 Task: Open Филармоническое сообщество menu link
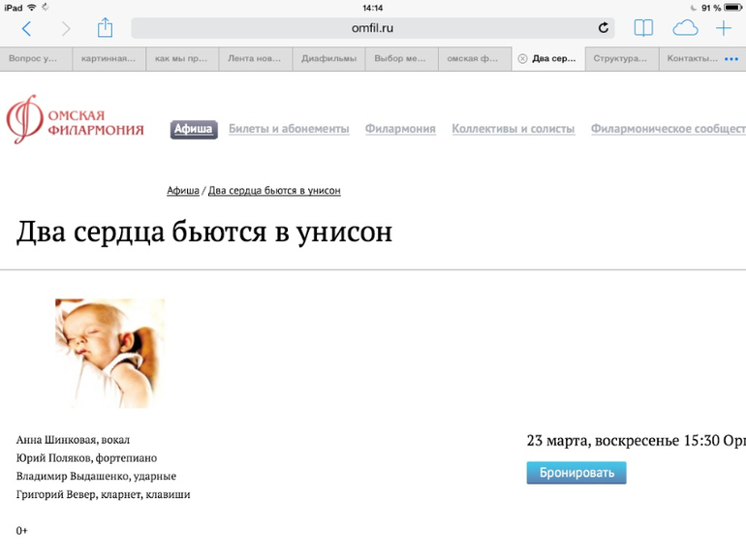[668, 129]
